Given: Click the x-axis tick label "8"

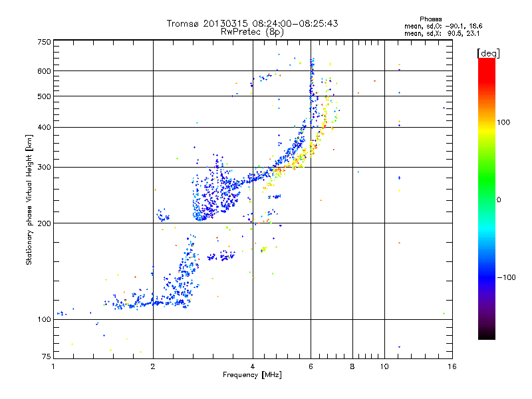Looking at the screenshot, I should (x=352, y=366).
